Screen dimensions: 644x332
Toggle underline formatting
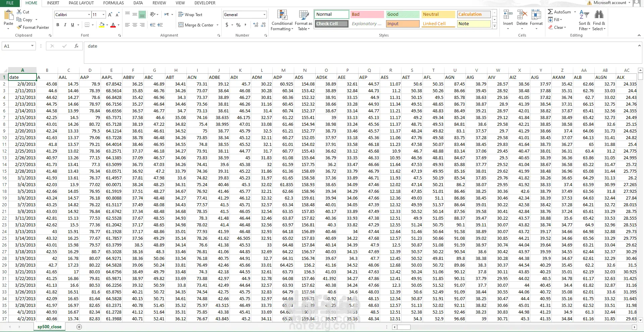click(72, 25)
